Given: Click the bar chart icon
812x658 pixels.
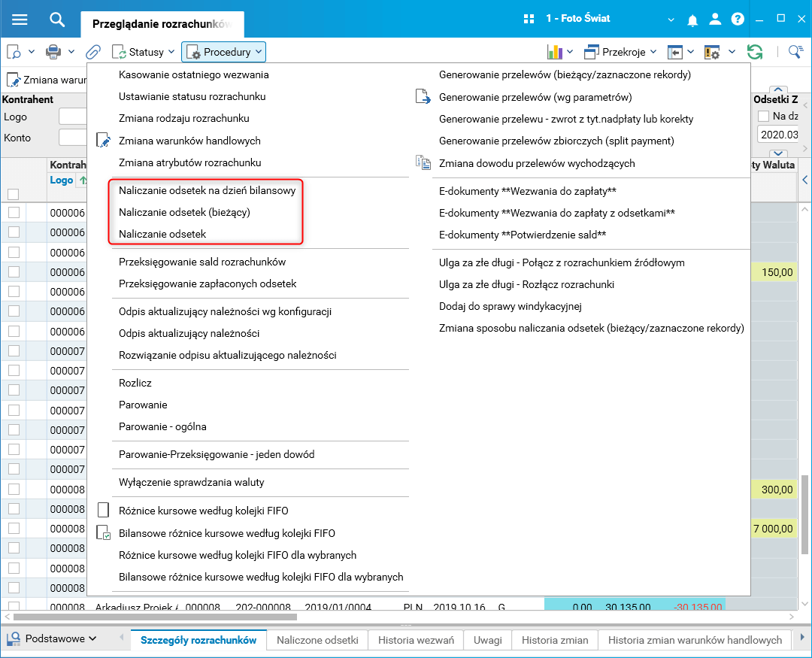Looking at the screenshot, I should 555,52.
